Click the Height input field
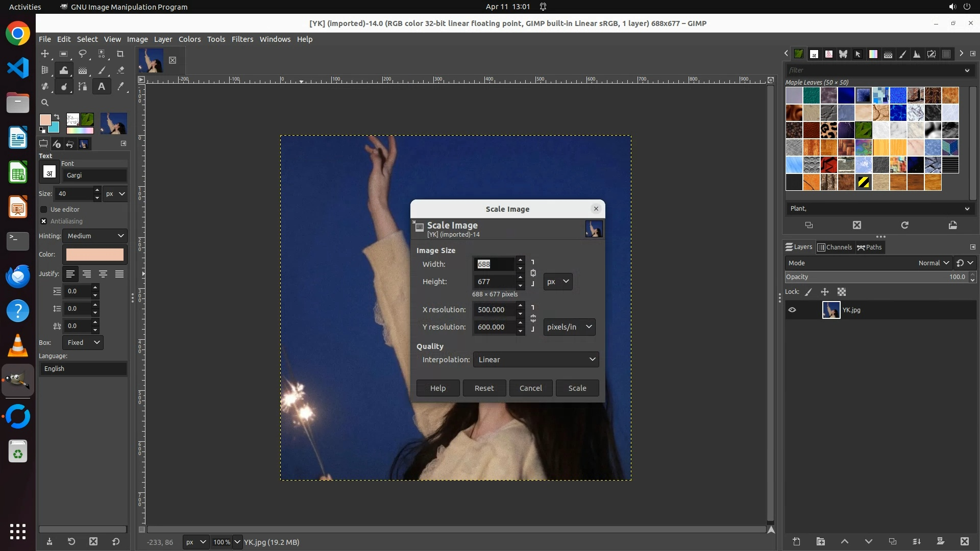The width and height of the screenshot is (980, 551). (493, 282)
